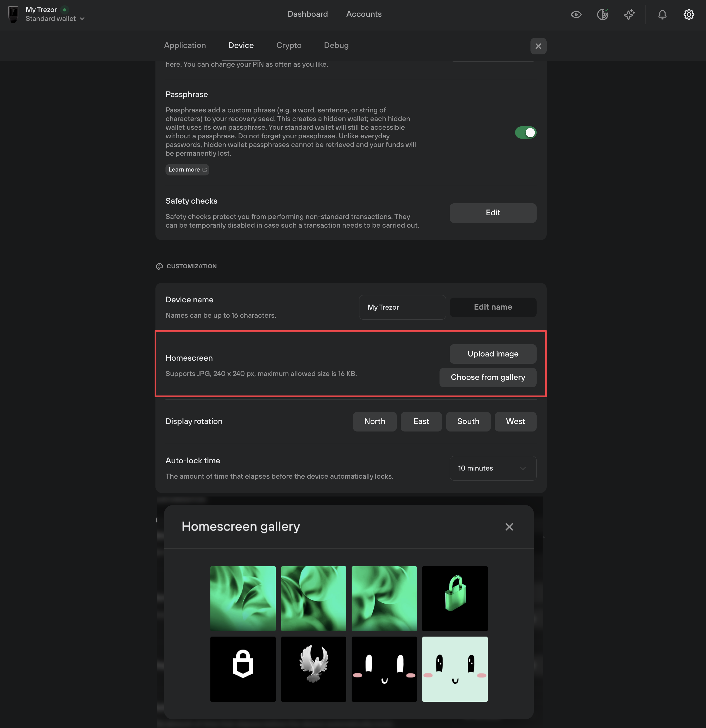Click Choose from gallery button

(x=488, y=377)
